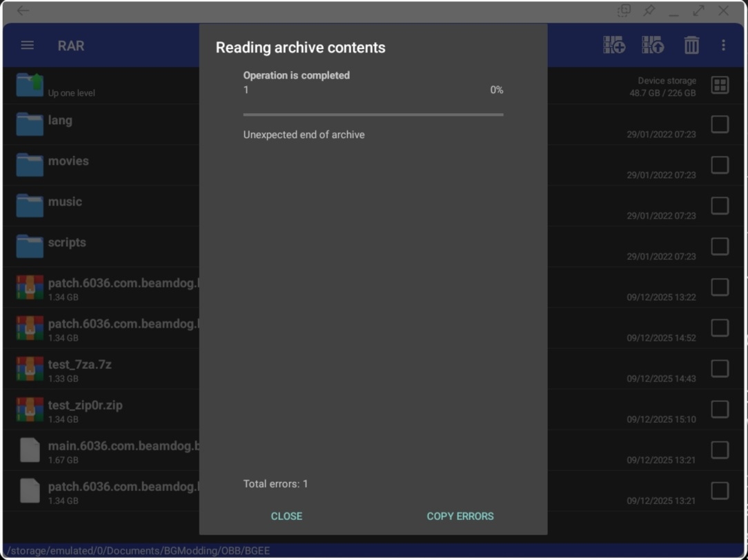Select the music folder checkbox
Image resolution: width=748 pixels, height=560 pixels.
pyautogui.click(x=720, y=206)
